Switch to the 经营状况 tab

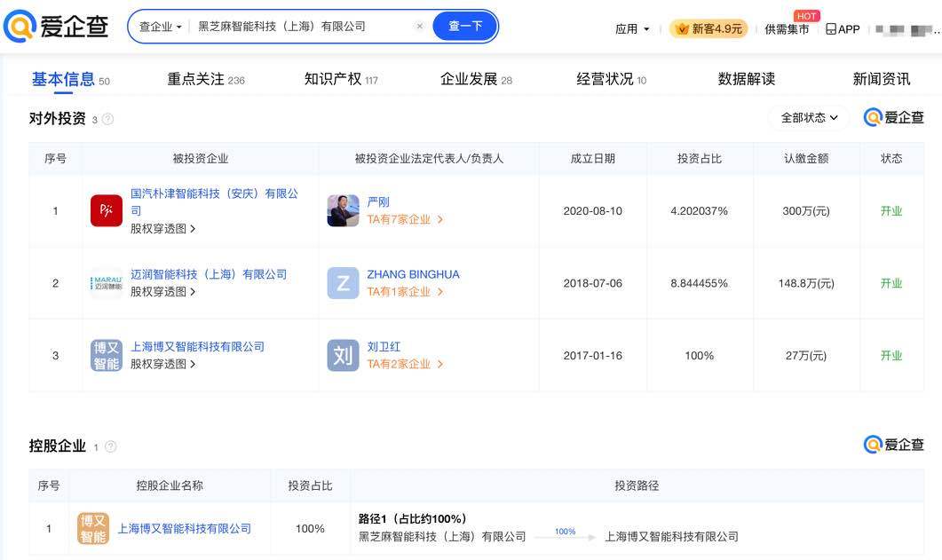pyautogui.click(x=611, y=79)
